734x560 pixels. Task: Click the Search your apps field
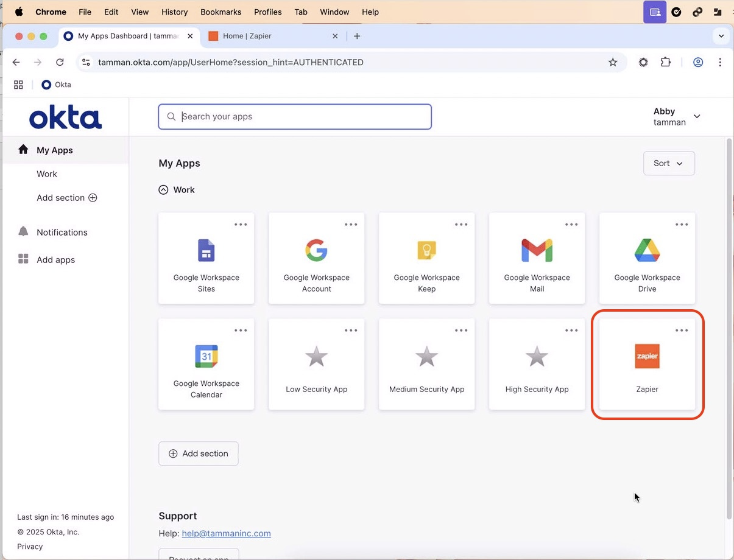(x=295, y=117)
